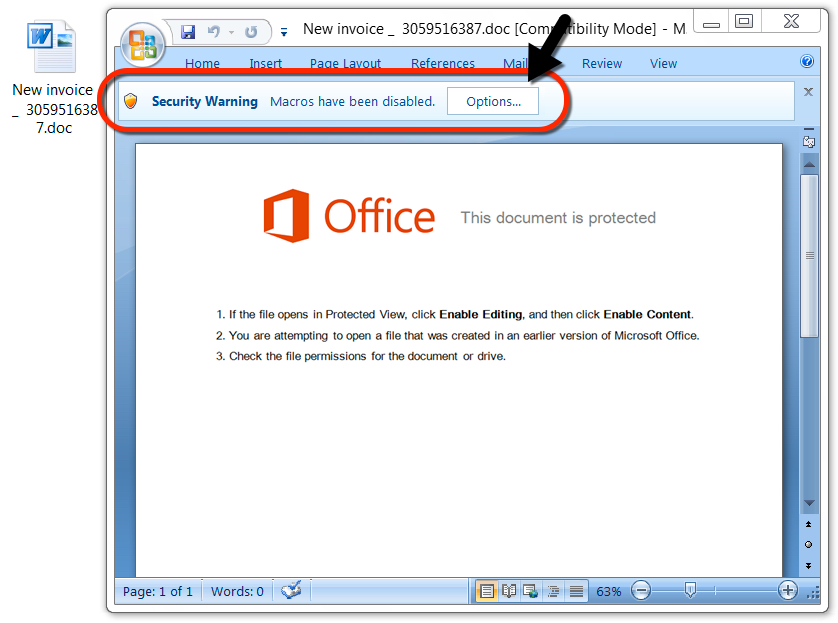Click the Undo icon
Screen dimensions: 838x623
[x=214, y=32]
